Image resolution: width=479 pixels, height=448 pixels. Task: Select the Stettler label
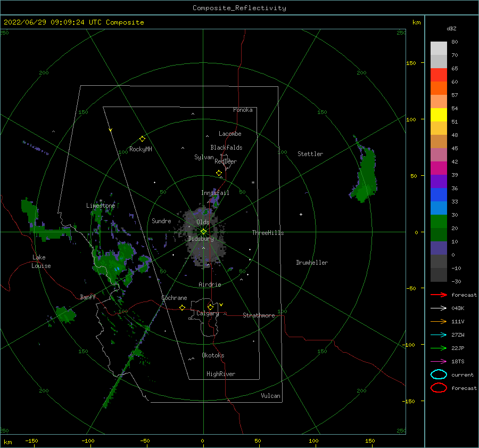310,154
